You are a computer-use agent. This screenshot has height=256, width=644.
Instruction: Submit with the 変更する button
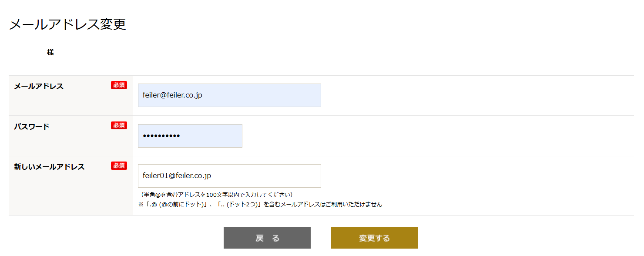click(374, 238)
